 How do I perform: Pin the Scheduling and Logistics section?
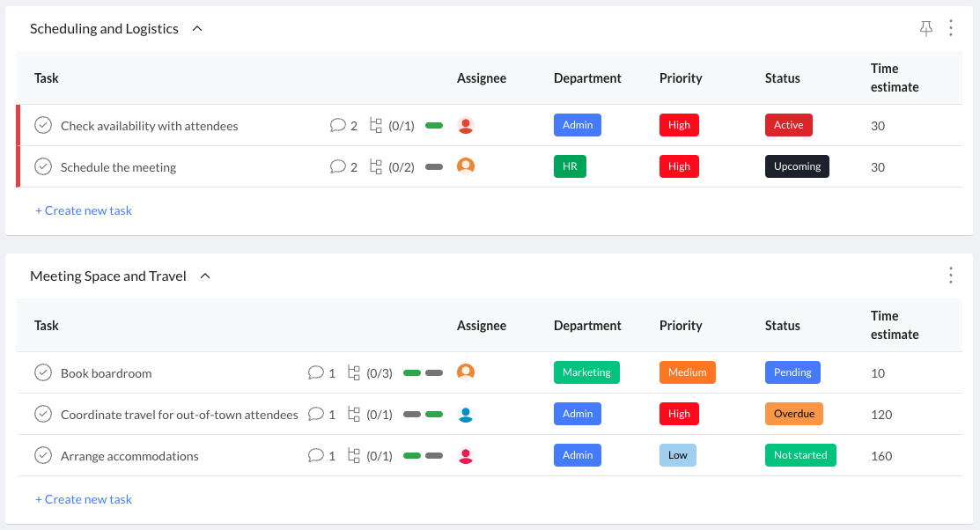pos(925,29)
